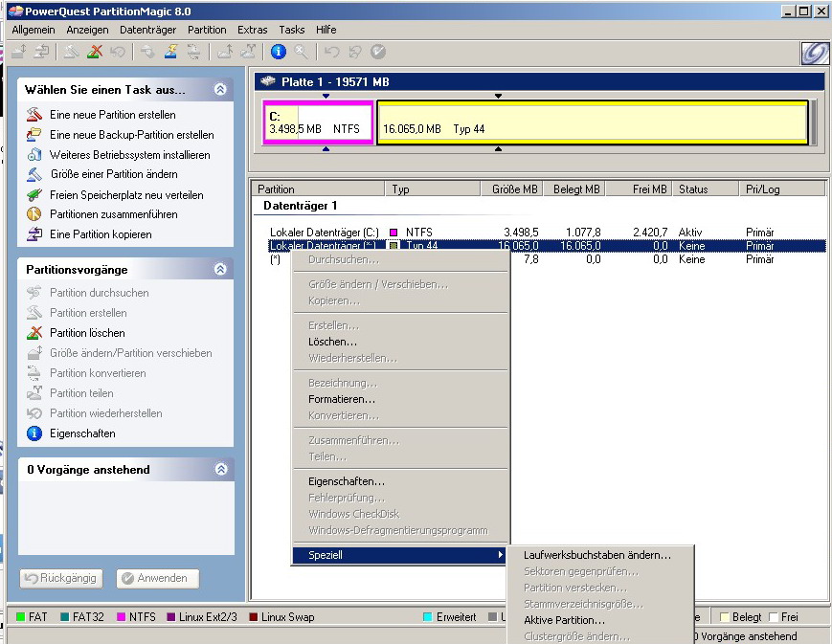
Task: Click the Partition löschen icon in sidebar
Action: [x=34, y=333]
